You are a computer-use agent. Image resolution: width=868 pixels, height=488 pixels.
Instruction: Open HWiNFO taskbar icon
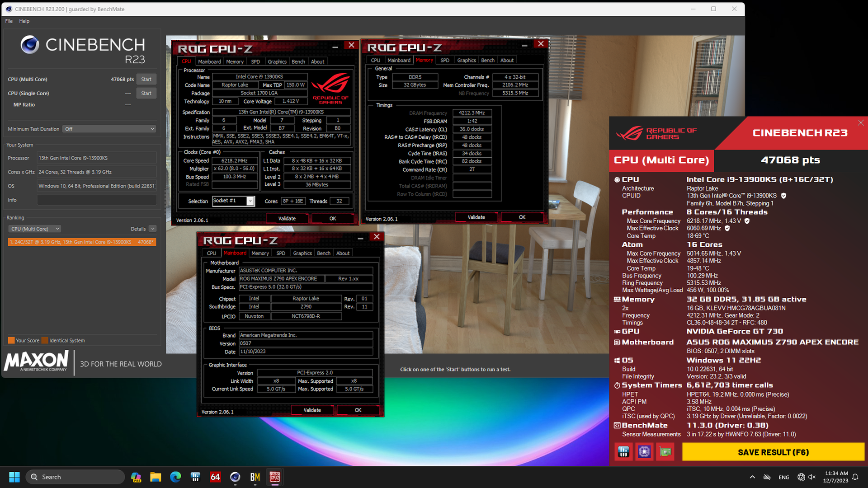tap(195, 477)
